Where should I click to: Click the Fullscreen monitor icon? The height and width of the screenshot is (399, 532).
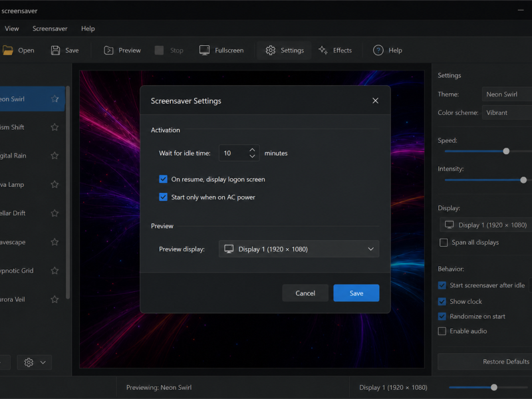coord(204,51)
